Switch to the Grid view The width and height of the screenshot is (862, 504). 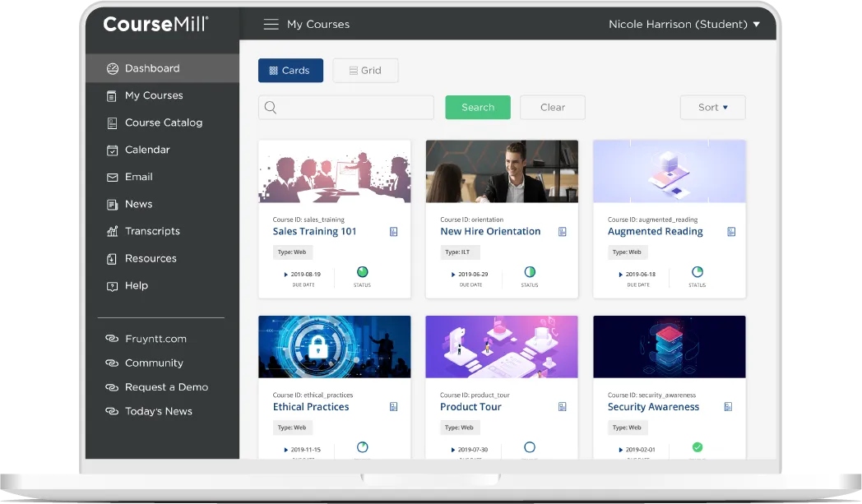pyautogui.click(x=365, y=71)
